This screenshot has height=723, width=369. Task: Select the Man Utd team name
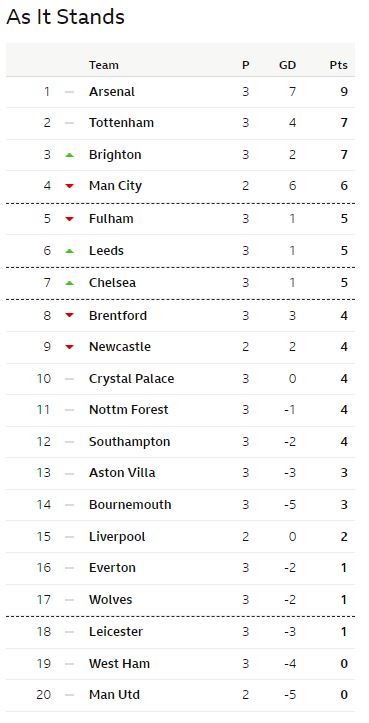pyautogui.click(x=114, y=695)
